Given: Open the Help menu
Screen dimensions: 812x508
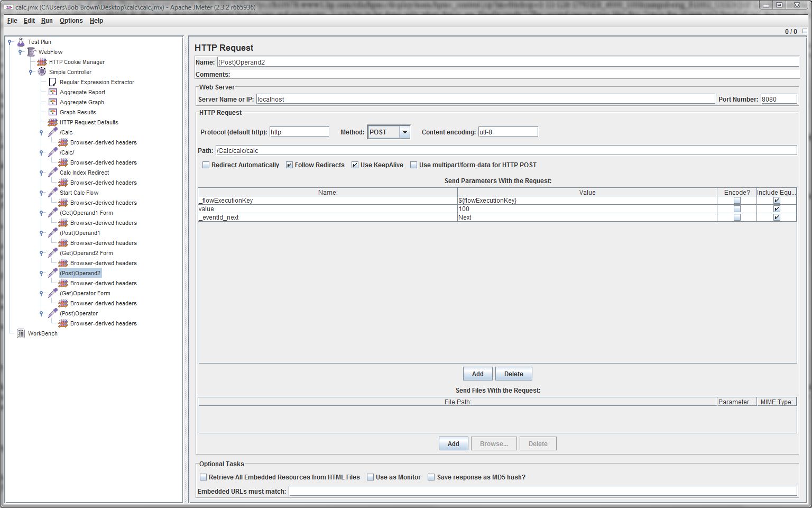Looking at the screenshot, I should [x=96, y=21].
